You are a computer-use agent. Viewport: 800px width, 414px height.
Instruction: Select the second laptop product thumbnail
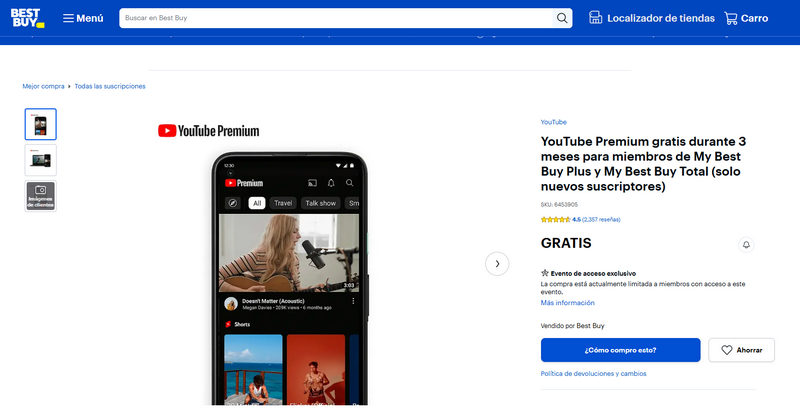pyautogui.click(x=41, y=160)
